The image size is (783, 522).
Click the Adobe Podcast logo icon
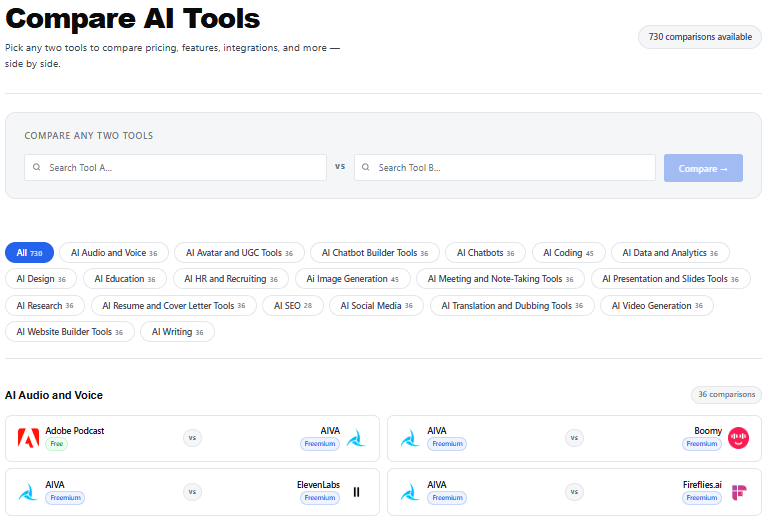(x=28, y=438)
